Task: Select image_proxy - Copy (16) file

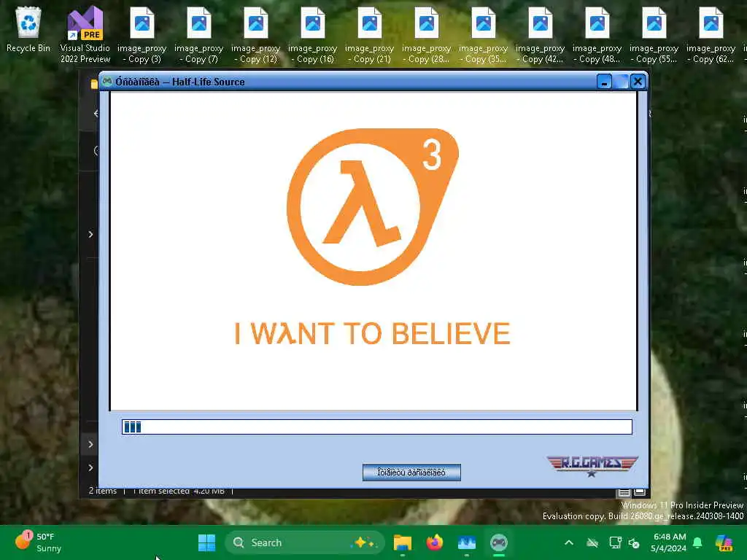Action: point(312,35)
